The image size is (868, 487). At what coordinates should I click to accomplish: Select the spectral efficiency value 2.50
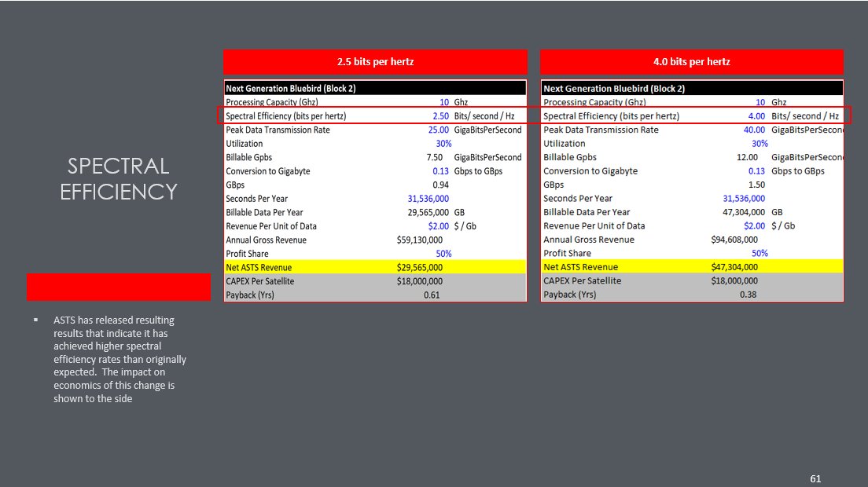pos(440,116)
